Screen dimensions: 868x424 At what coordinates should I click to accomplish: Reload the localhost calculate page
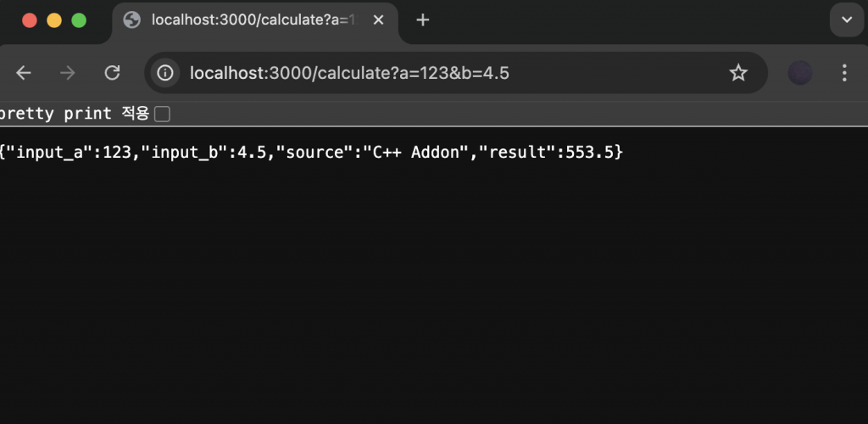(x=112, y=73)
